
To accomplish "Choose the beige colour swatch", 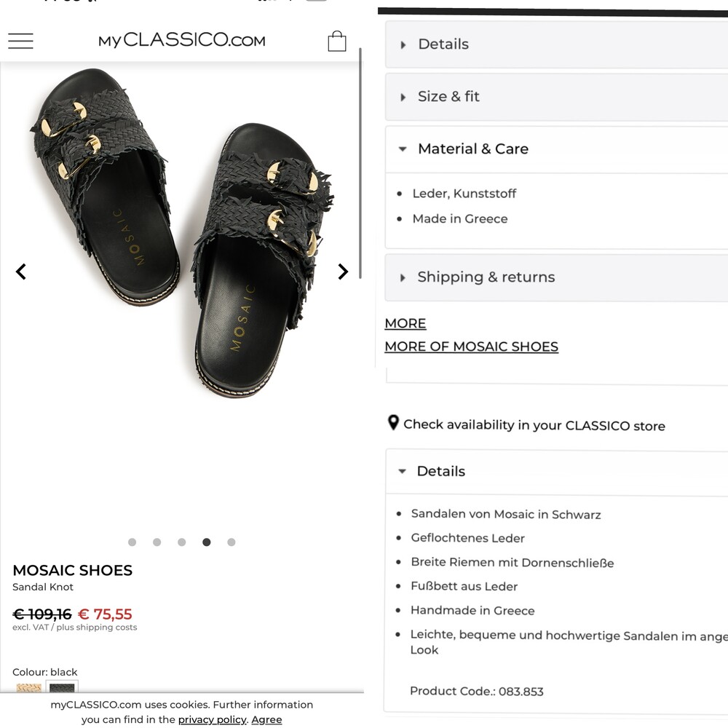I will pos(29,687).
